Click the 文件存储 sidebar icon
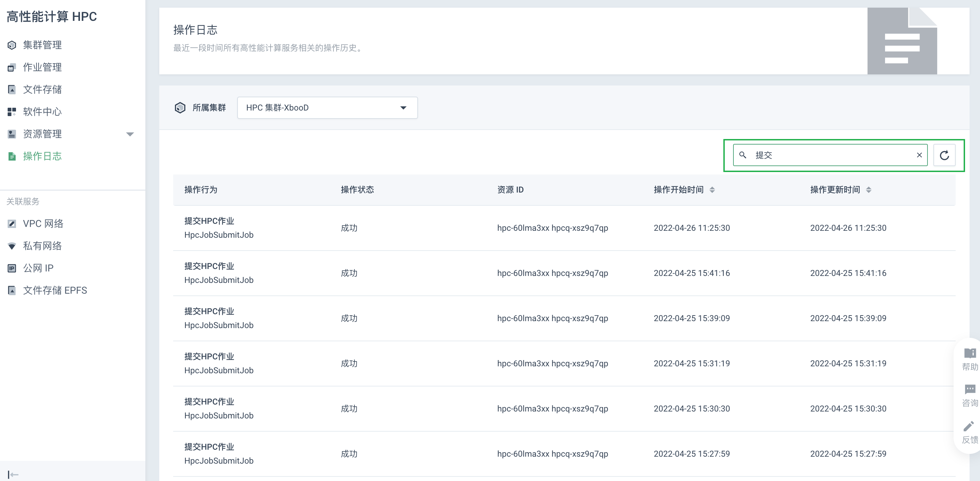 12,90
